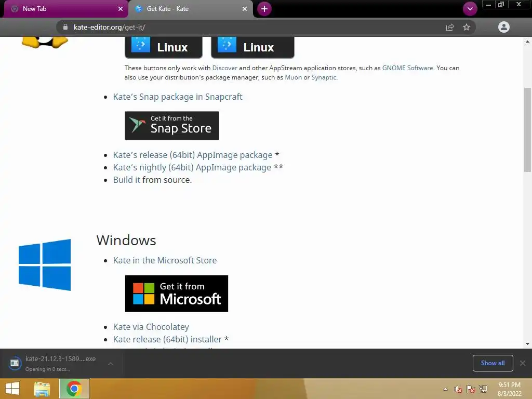
Task: Open the Muon link
Action: tap(293, 77)
